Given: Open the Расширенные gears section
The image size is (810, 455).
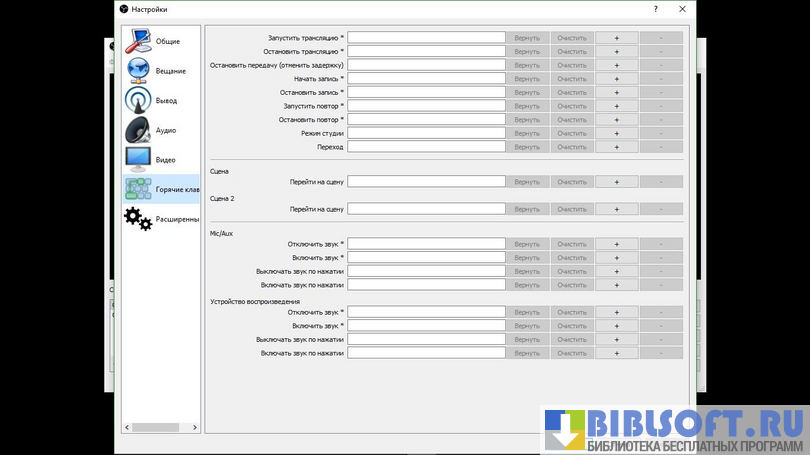Looking at the screenshot, I should tap(161, 219).
